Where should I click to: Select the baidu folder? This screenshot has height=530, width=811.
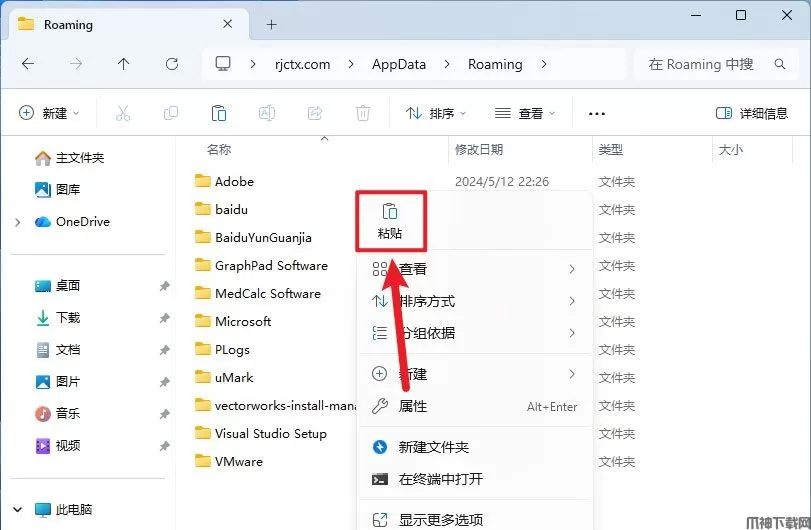pyautogui.click(x=221, y=209)
